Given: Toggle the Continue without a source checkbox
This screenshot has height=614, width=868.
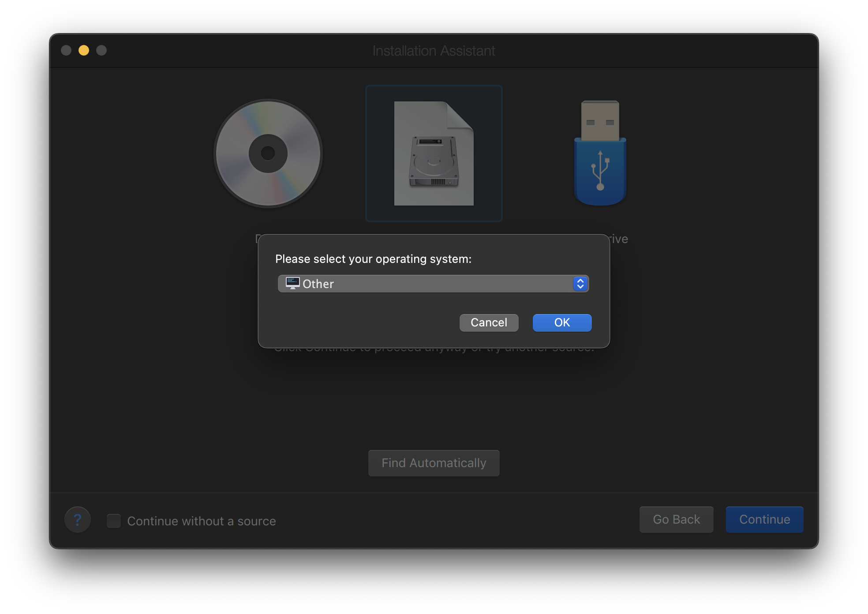Looking at the screenshot, I should pos(114,520).
